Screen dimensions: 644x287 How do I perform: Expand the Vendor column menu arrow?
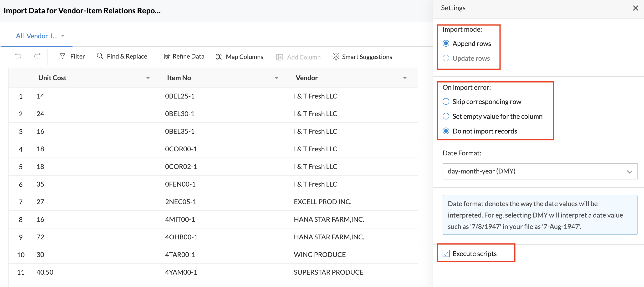click(x=405, y=78)
